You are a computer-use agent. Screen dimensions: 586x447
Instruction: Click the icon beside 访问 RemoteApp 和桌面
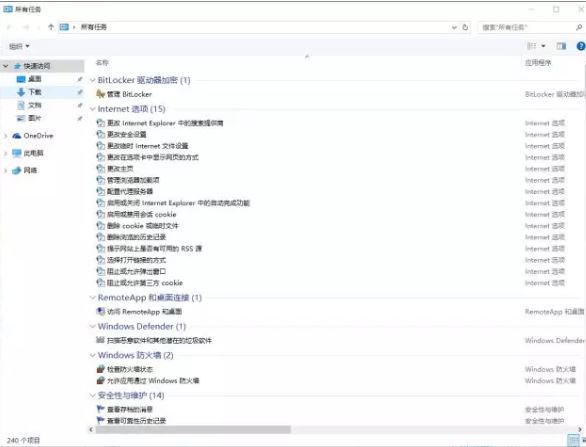pos(101,311)
